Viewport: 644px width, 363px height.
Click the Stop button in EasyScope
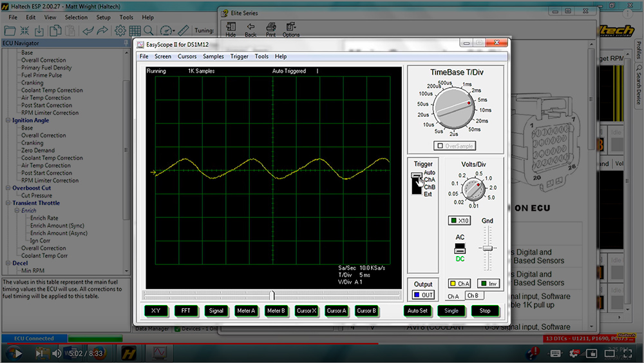pos(485,311)
